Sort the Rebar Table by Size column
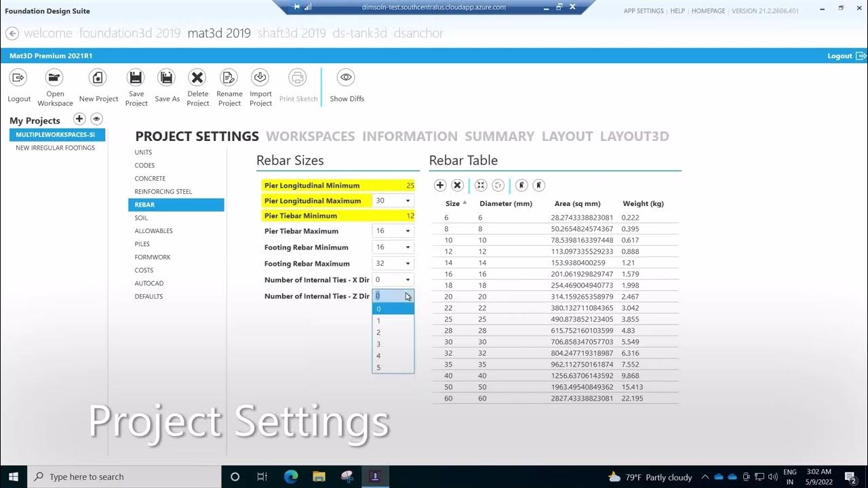Screen dimensions: 868x488 pos(452,203)
